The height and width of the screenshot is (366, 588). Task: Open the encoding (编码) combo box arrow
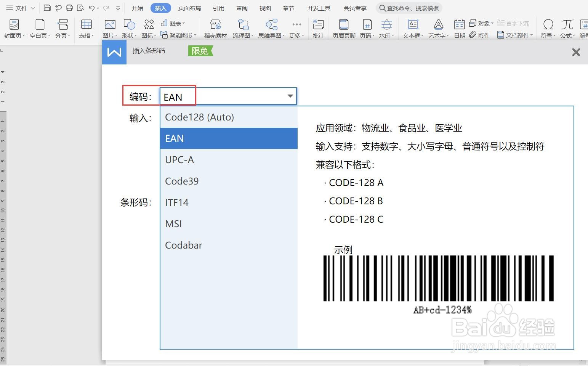(290, 96)
